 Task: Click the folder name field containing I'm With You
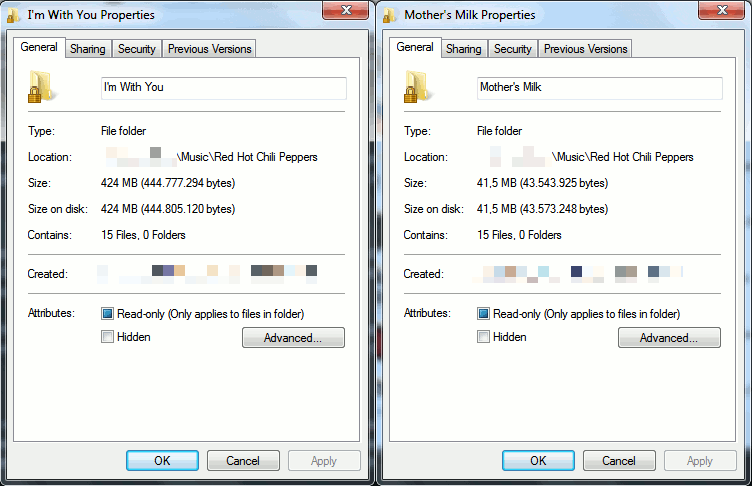pyautogui.click(x=223, y=88)
